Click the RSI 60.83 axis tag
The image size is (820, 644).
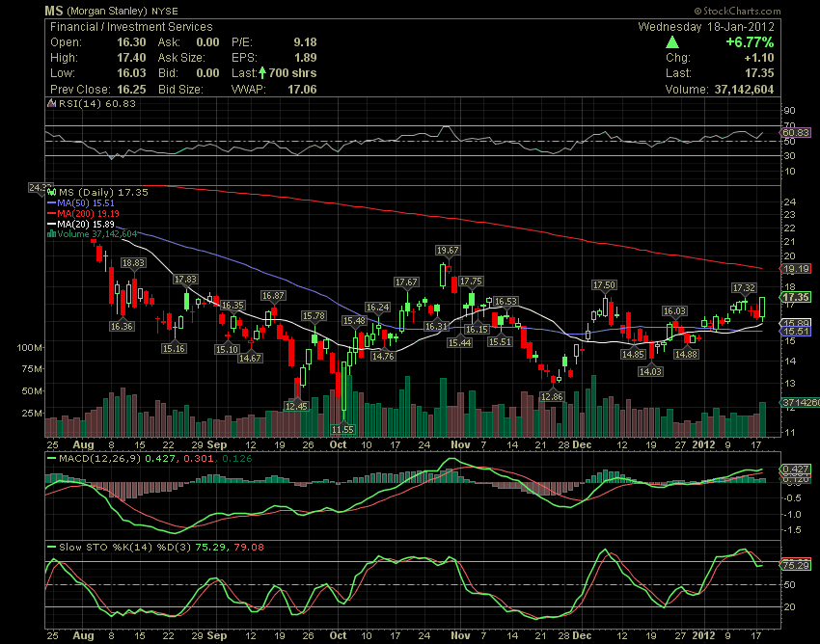(x=796, y=133)
